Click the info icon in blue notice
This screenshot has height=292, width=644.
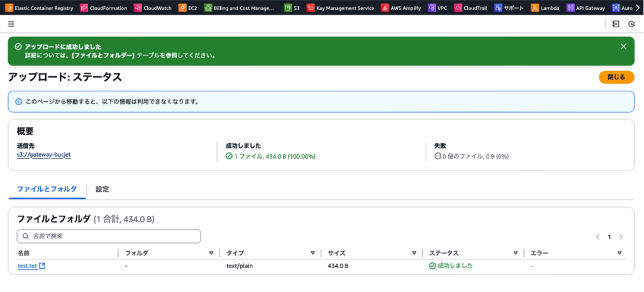(x=18, y=101)
